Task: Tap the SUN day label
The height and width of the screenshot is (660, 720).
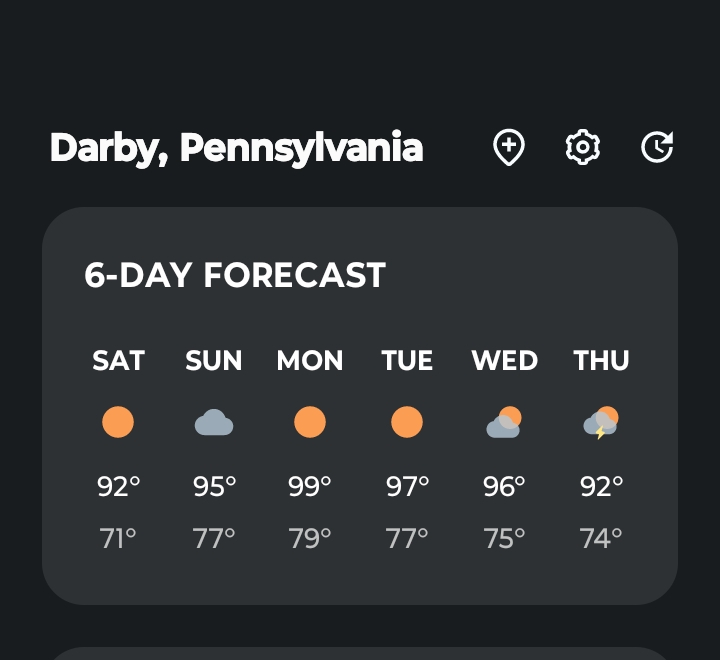Action: (x=214, y=360)
